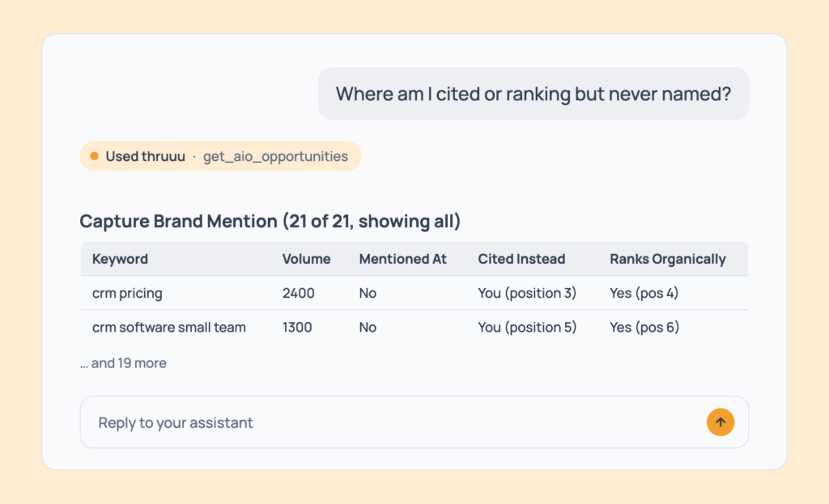829x504 pixels.
Task: Select 'Yes (pos 6)' cell
Action: coord(644,327)
